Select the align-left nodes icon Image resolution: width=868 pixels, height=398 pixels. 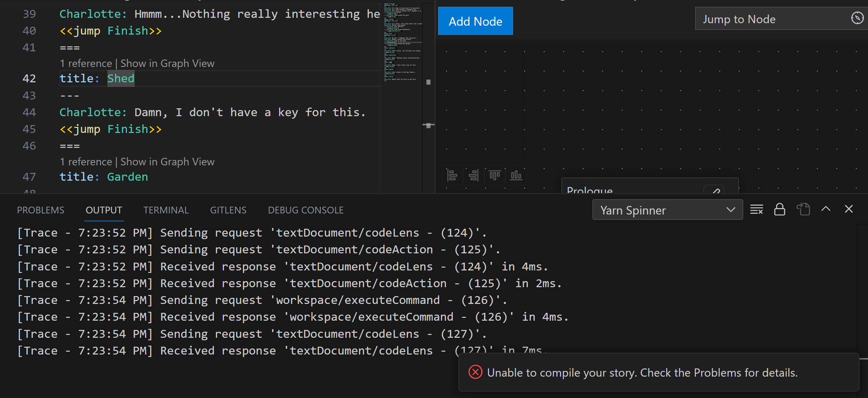click(452, 175)
